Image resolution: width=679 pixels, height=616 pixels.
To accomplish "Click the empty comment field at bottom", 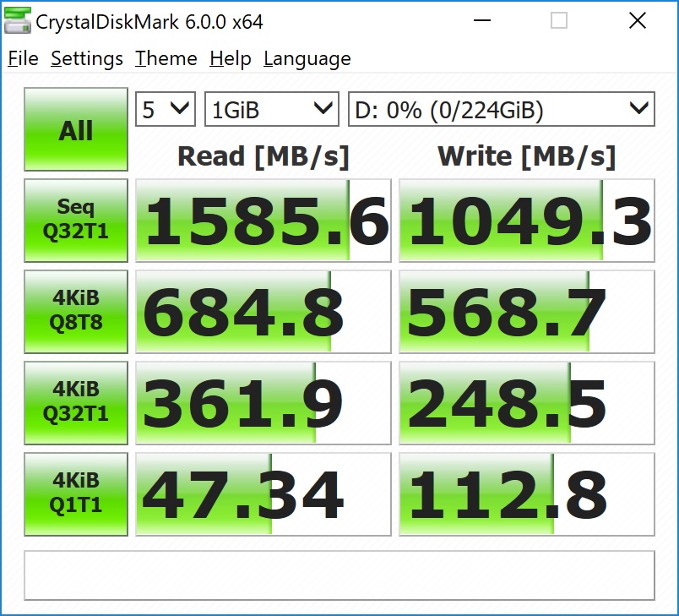I will 339,575.
